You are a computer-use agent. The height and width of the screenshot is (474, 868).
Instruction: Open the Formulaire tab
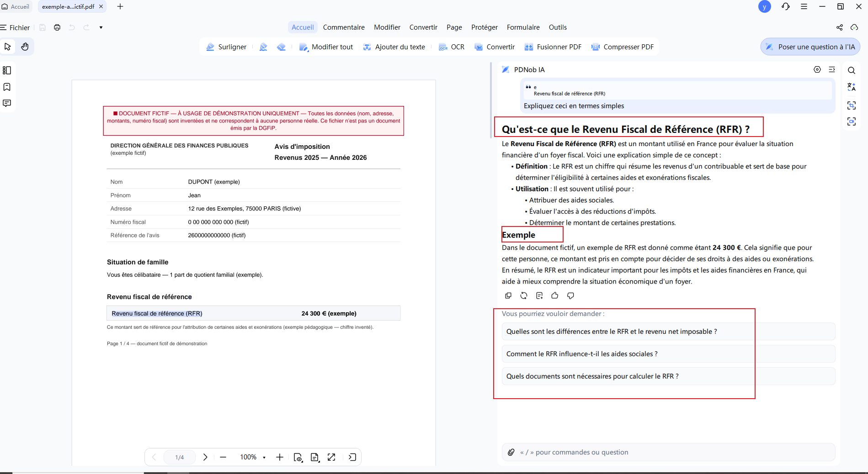coord(523,27)
